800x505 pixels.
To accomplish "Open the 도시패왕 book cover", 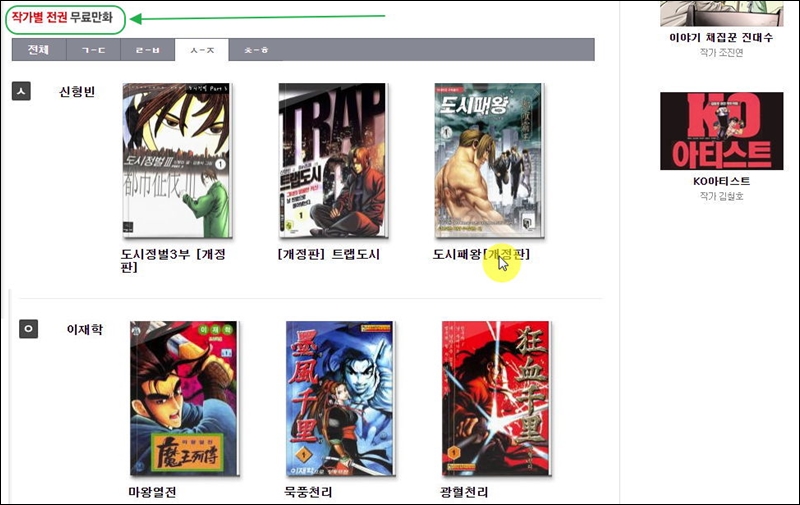I will click(489, 161).
